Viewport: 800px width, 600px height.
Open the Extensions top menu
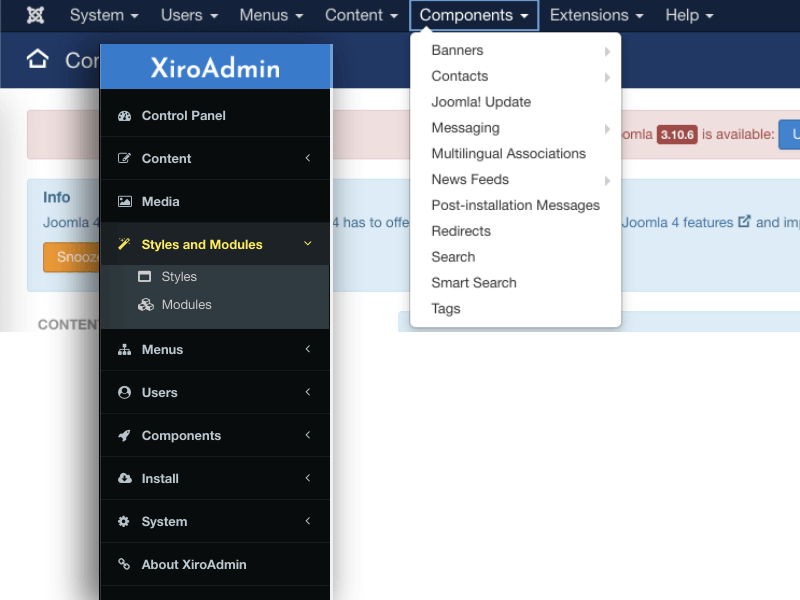pos(596,15)
